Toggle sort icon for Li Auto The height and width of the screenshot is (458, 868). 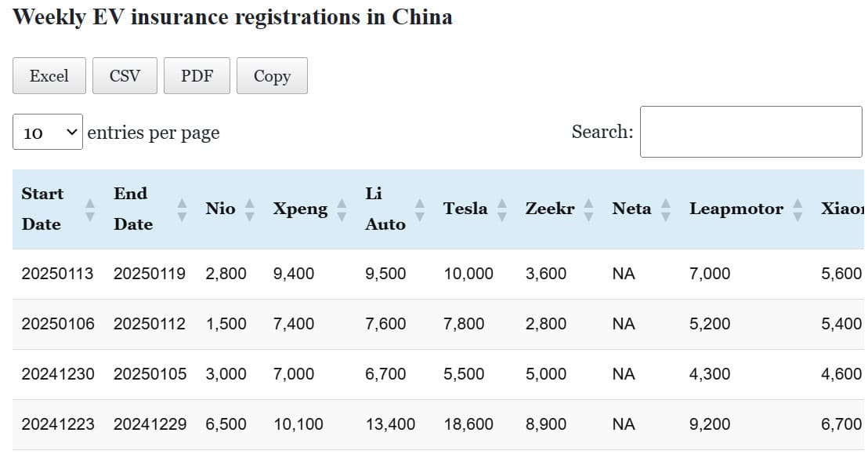419,209
